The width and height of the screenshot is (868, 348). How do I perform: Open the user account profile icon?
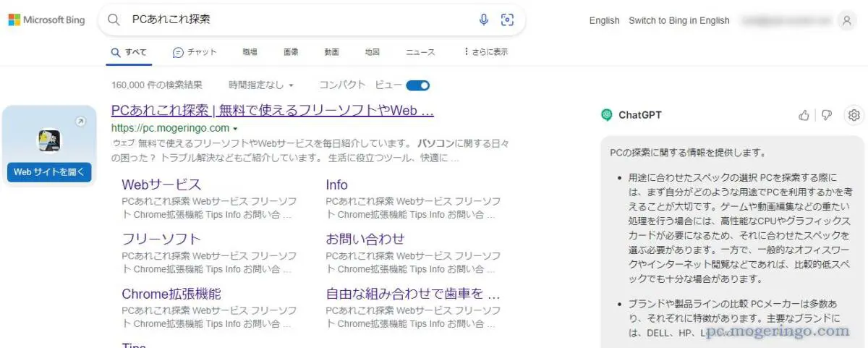847,21
